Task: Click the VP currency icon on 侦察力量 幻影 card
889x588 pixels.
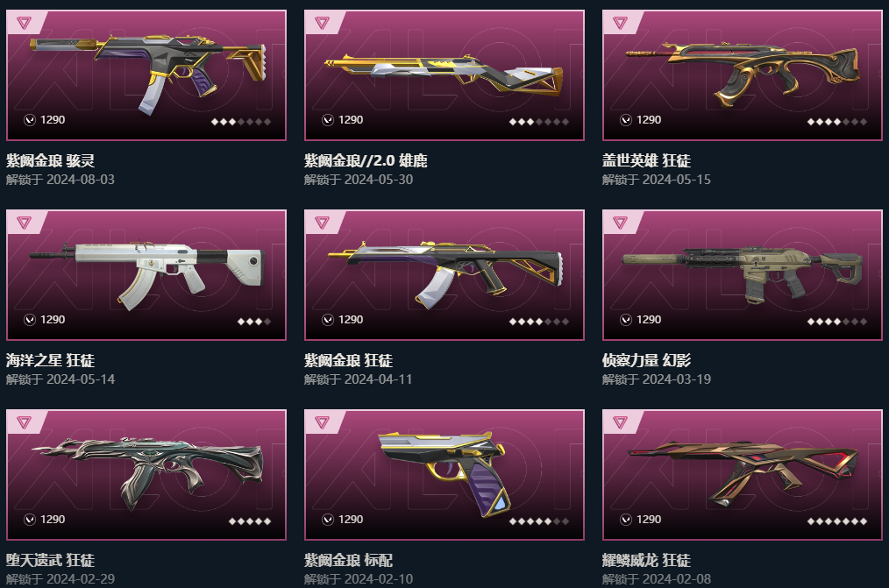Action: click(x=626, y=320)
